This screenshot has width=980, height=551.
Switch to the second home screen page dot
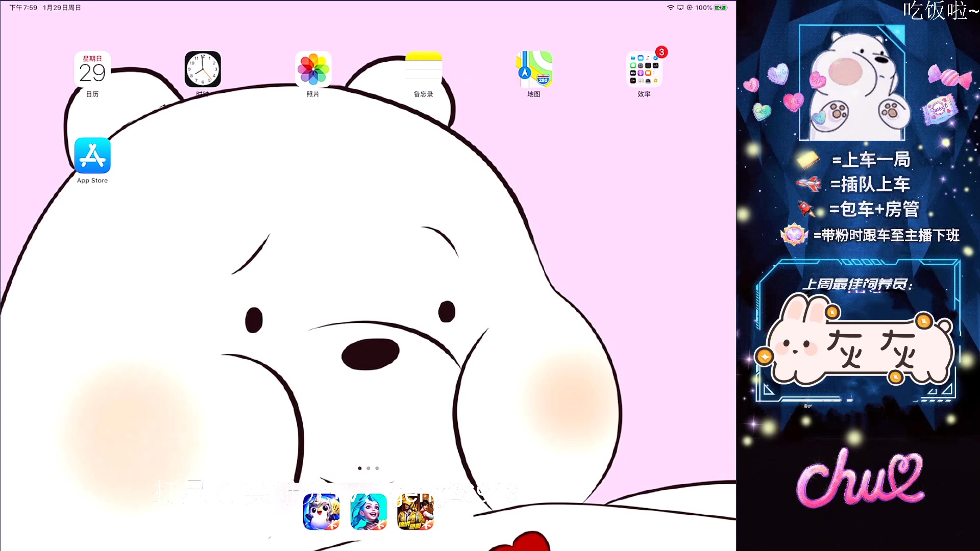click(x=369, y=468)
